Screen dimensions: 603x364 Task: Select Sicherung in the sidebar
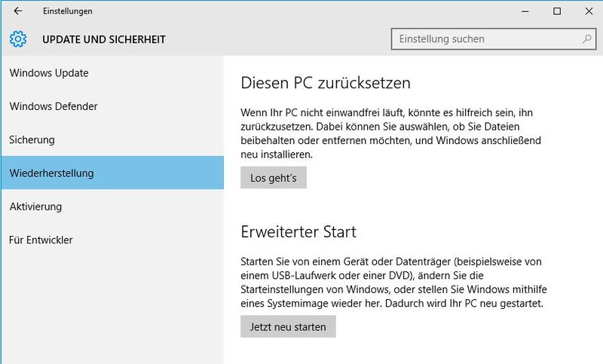click(x=112, y=140)
